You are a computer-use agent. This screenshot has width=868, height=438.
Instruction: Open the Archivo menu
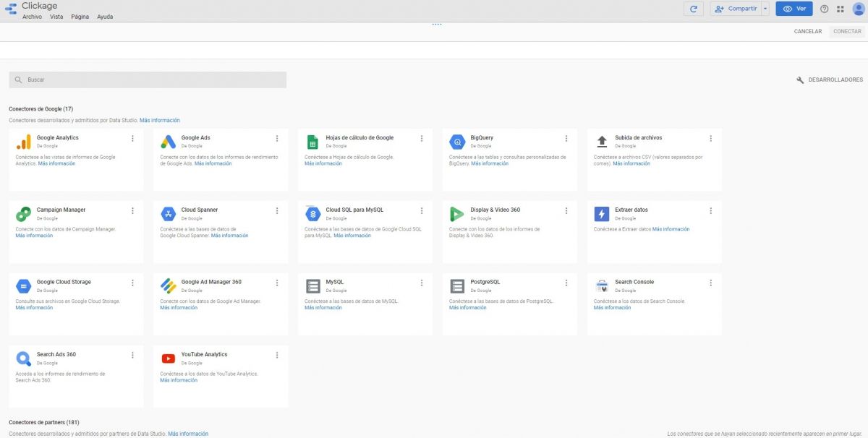pyautogui.click(x=32, y=16)
